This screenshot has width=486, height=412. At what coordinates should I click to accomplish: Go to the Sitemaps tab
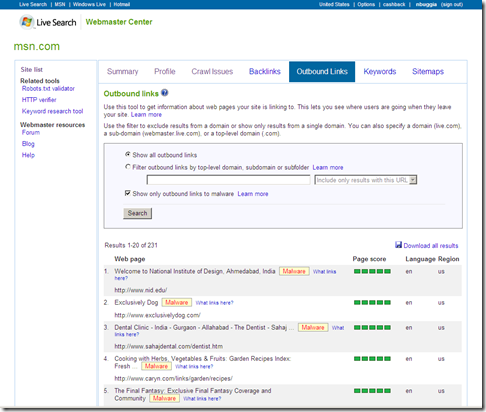coord(428,71)
